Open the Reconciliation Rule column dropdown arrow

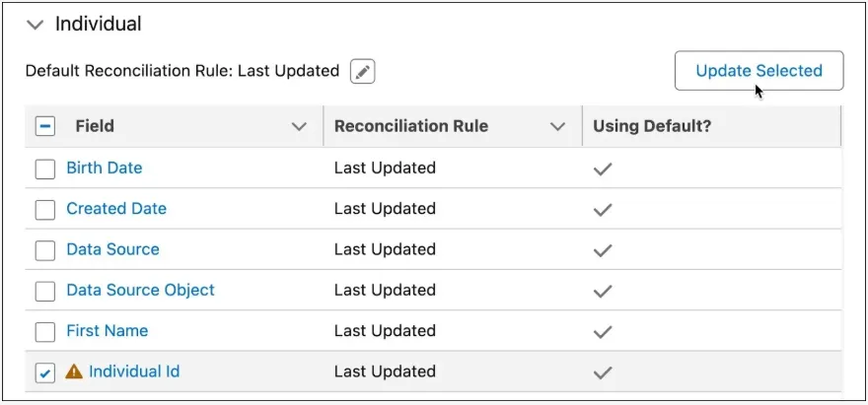click(557, 126)
